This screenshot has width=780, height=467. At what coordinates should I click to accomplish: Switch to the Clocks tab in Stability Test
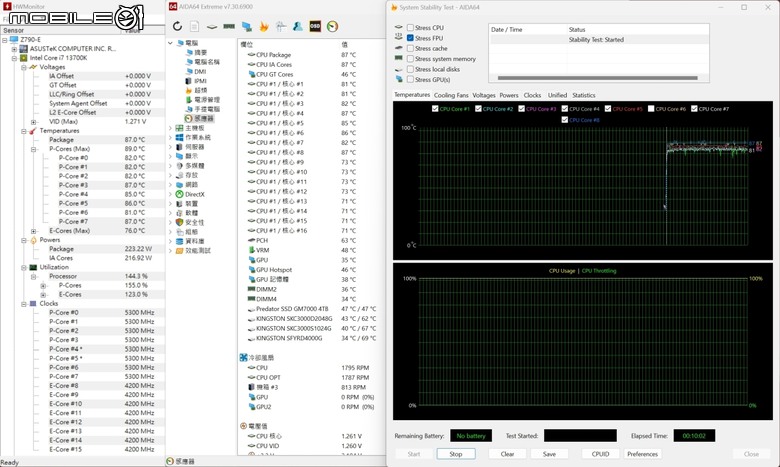pyautogui.click(x=532, y=95)
